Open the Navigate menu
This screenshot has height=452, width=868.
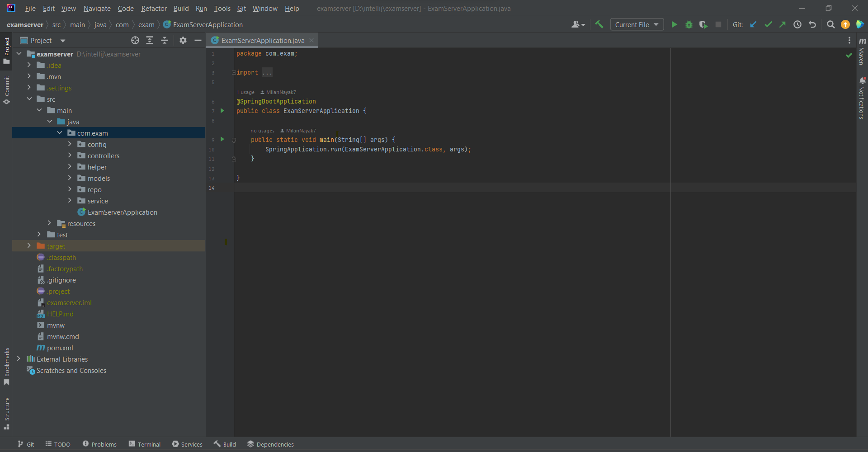click(97, 8)
